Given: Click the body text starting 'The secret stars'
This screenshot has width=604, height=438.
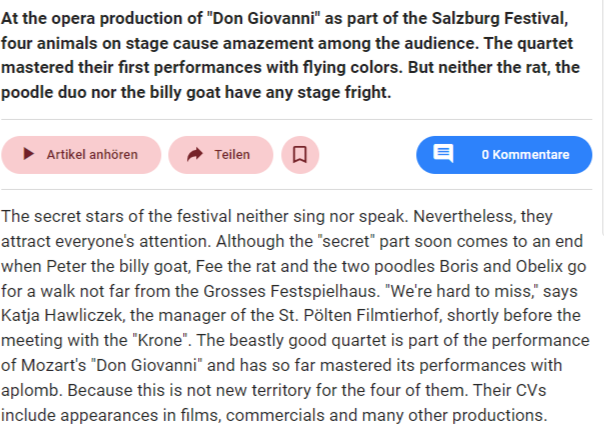Looking at the screenshot, I should 295,316.
